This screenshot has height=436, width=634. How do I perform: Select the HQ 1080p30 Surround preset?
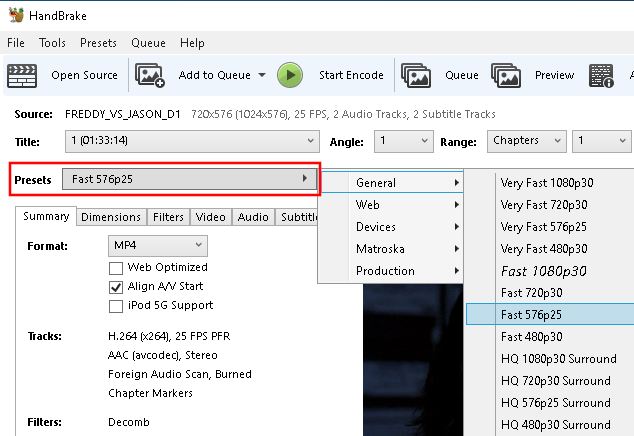click(550, 359)
